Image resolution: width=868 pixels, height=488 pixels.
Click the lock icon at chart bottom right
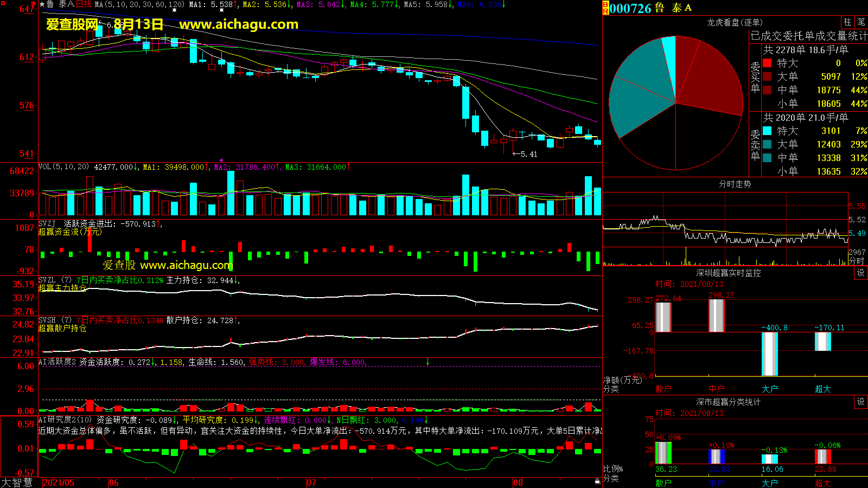click(x=597, y=481)
